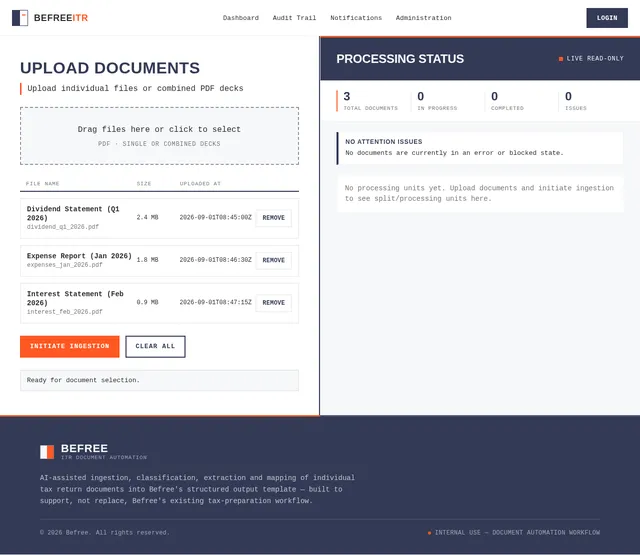Click the drag files drop zone to select files
The image size is (640, 555).
[x=160, y=136]
